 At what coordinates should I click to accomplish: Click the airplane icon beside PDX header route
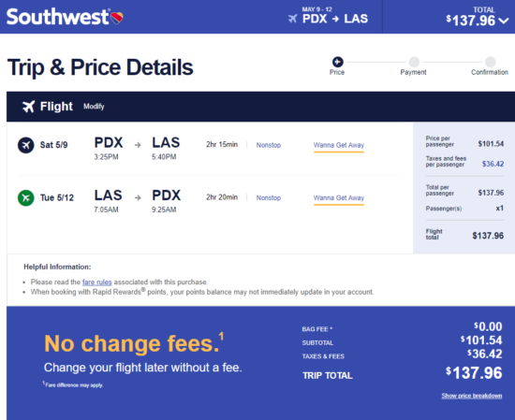click(293, 19)
